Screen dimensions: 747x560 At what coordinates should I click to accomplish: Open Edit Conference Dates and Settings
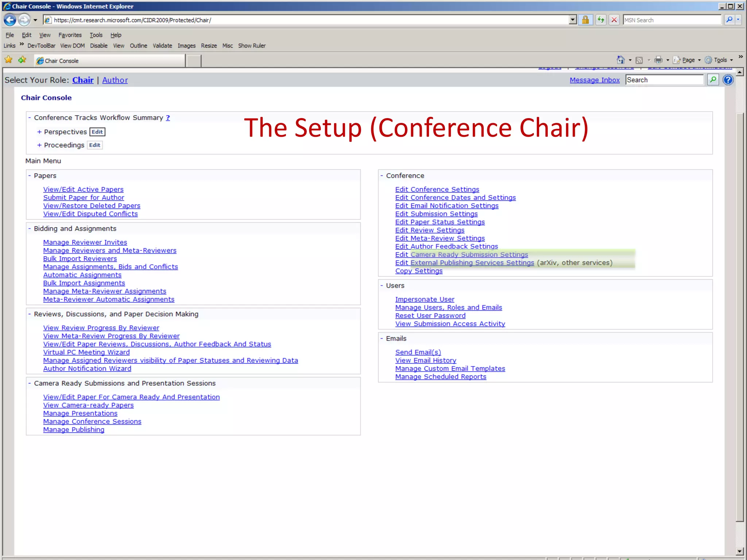coord(456,198)
